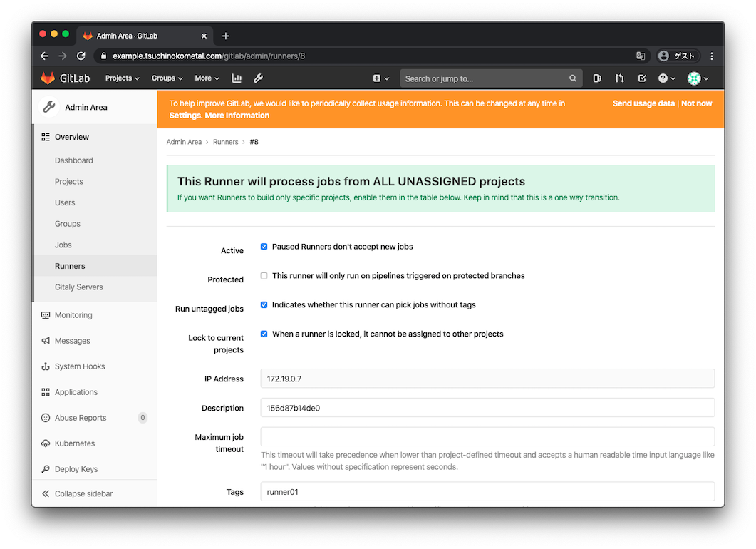Click Runners breadcrumb link
This screenshot has height=549, width=756.
click(225, 142)
